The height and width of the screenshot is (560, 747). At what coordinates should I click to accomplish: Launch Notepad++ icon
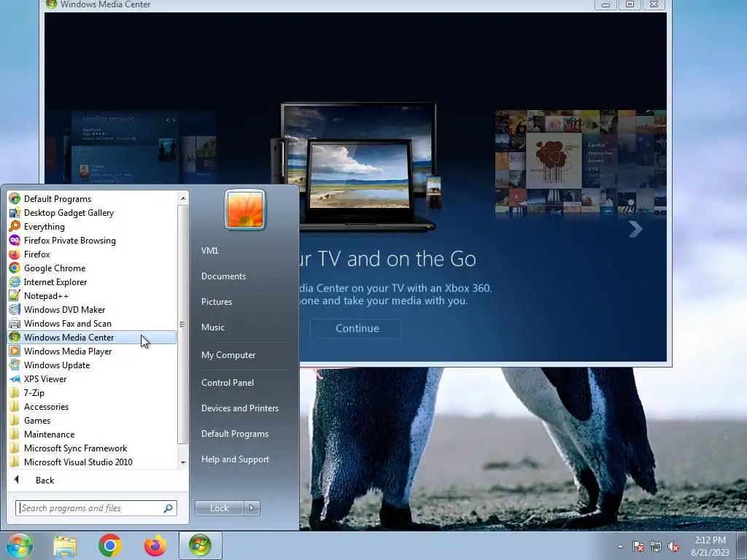click(15, 295)
